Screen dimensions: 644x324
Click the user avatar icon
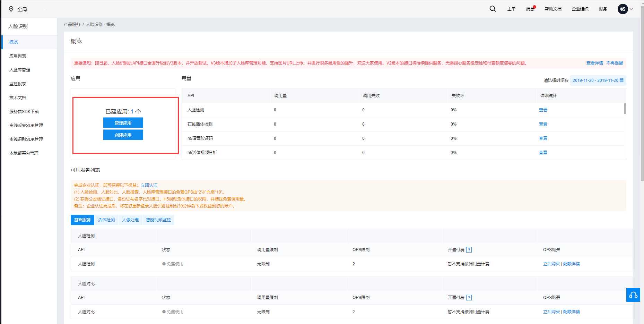coord(623,9)
